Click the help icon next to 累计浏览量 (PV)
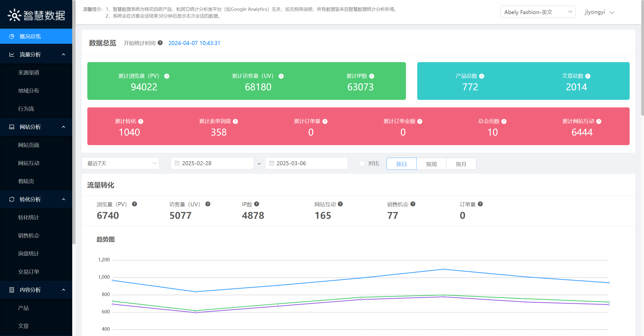The image size is (644, 336). (167, 76)
